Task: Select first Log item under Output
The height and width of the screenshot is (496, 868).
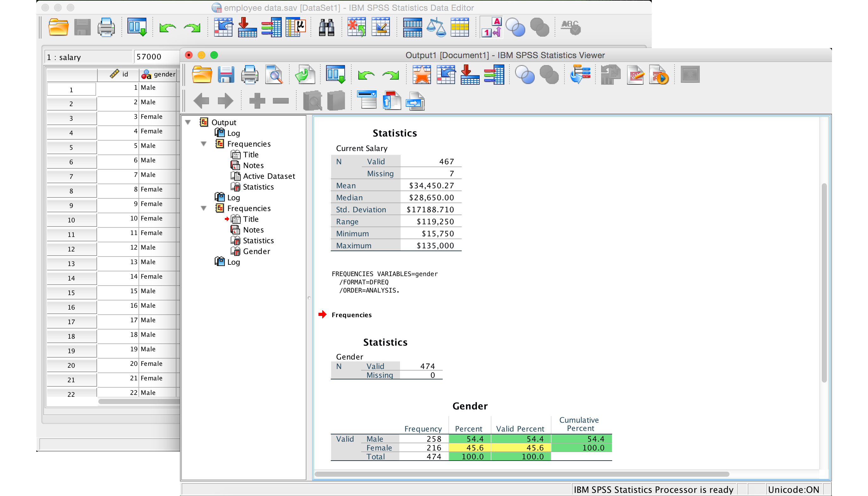Action: coord(234,133)
